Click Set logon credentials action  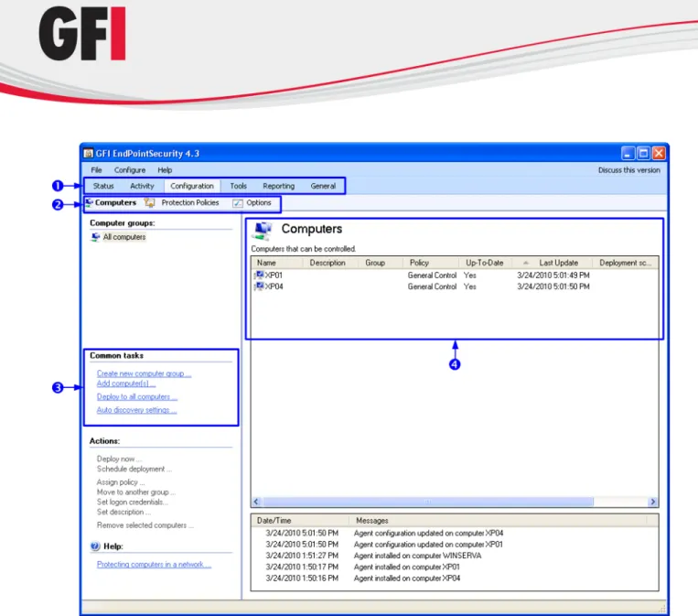point(133,502)
